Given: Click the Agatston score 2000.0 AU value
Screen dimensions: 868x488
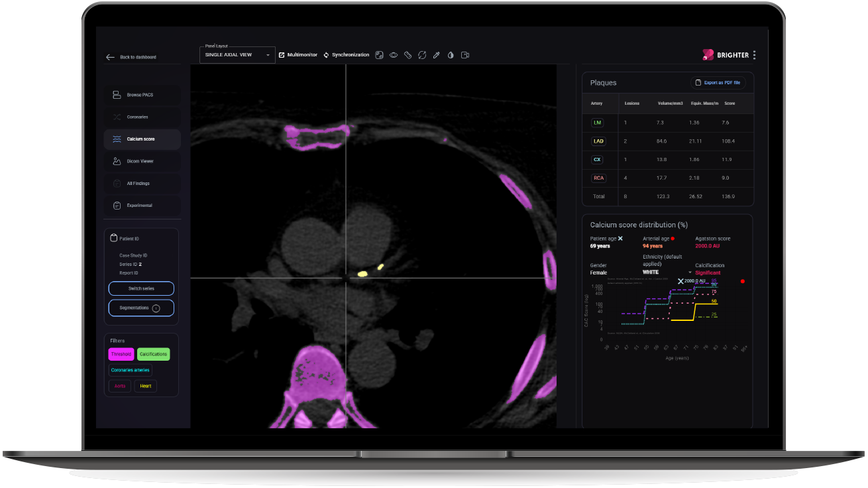Looking at the screenshot, I should click(x=707, y=246).
